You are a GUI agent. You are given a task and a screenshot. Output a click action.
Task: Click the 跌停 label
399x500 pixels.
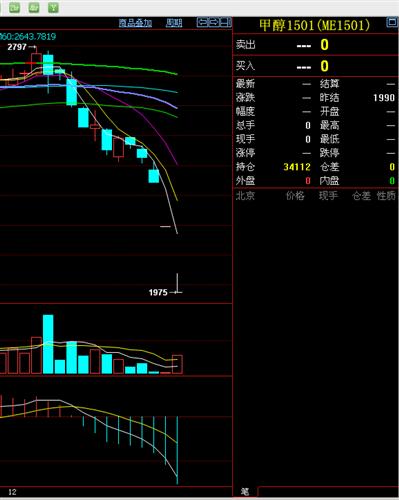coord(329,153)
